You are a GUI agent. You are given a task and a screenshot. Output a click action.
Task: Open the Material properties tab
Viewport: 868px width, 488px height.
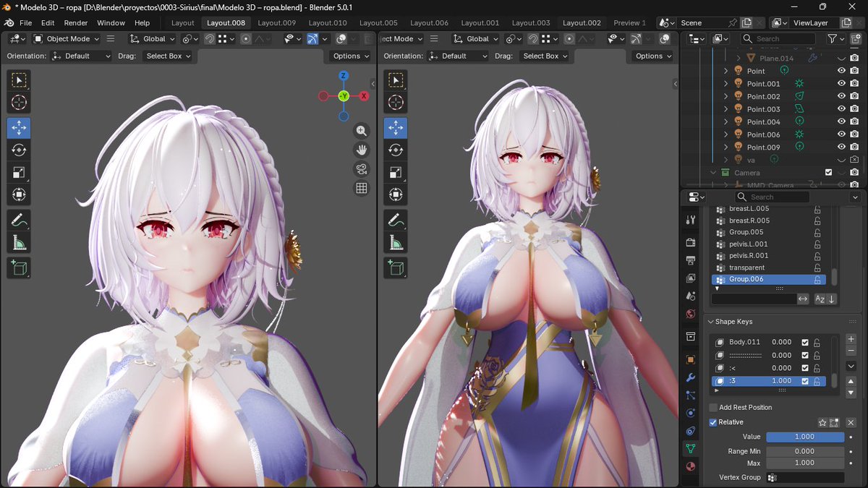(691, 466)
